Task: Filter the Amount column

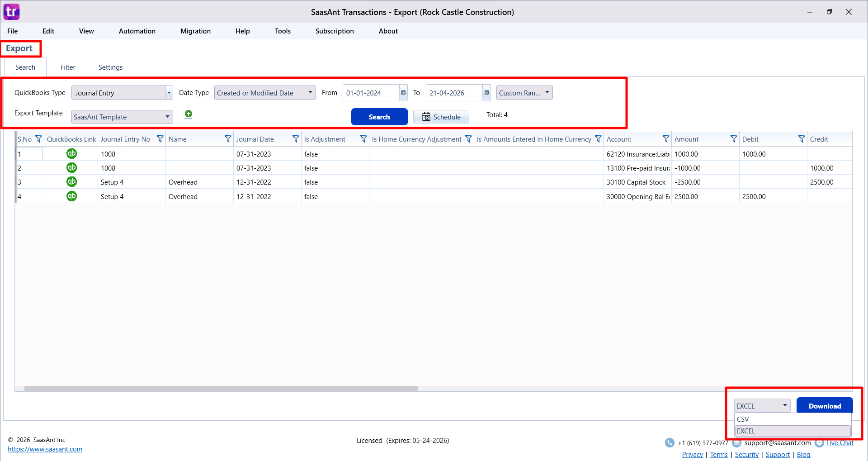Action: (734, 139)
